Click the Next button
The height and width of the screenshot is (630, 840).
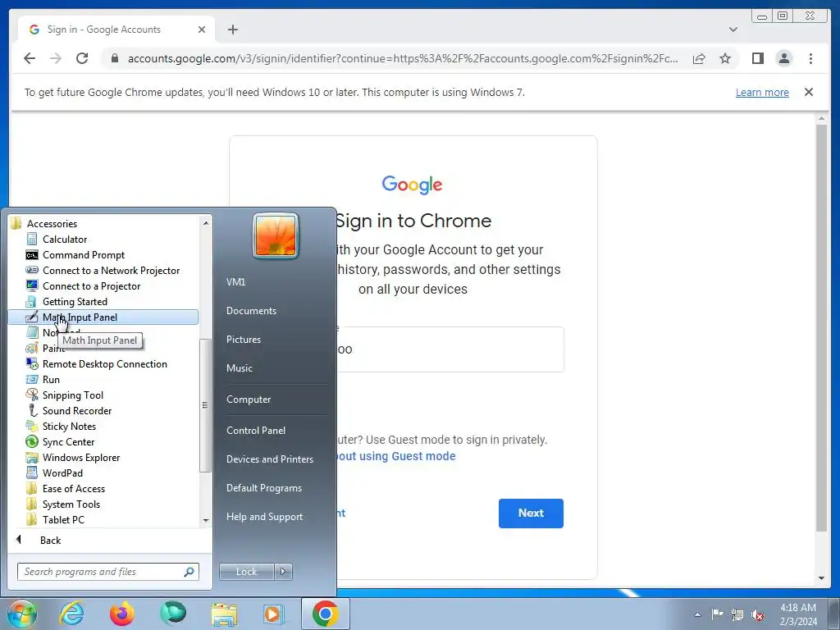click(x=531, y=513)
